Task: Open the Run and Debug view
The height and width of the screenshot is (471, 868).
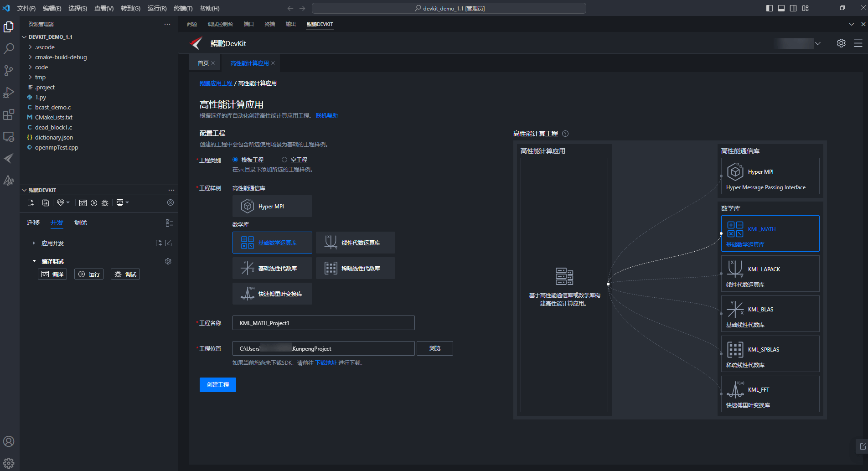Action: tap(9, 93)
